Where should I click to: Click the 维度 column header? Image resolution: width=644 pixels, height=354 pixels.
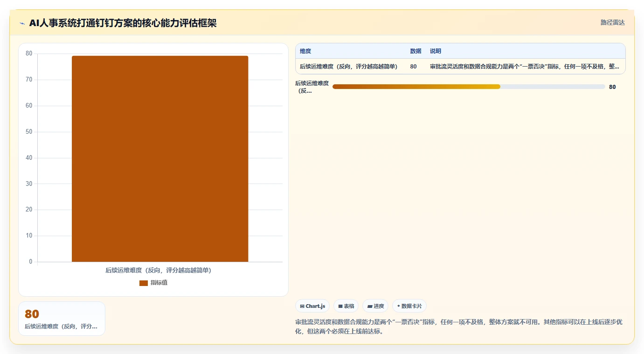[x=305, y=51]
